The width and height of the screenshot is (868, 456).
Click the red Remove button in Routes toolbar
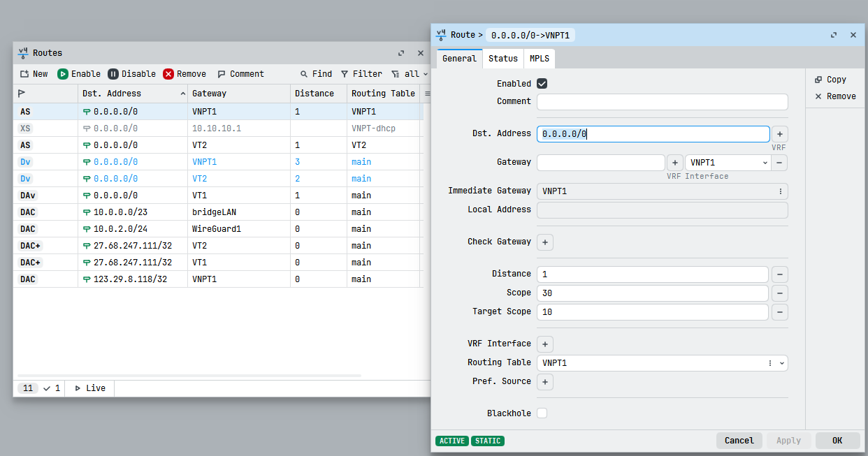click(185, 74)
